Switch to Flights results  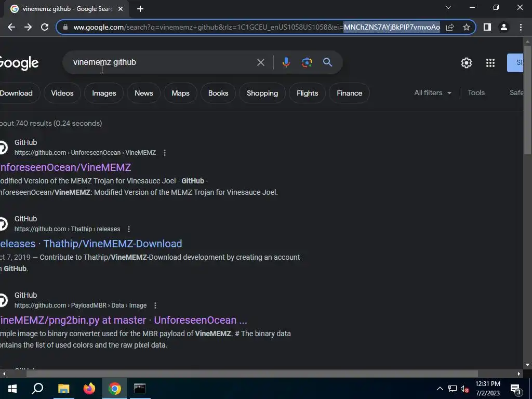(308, 93)
